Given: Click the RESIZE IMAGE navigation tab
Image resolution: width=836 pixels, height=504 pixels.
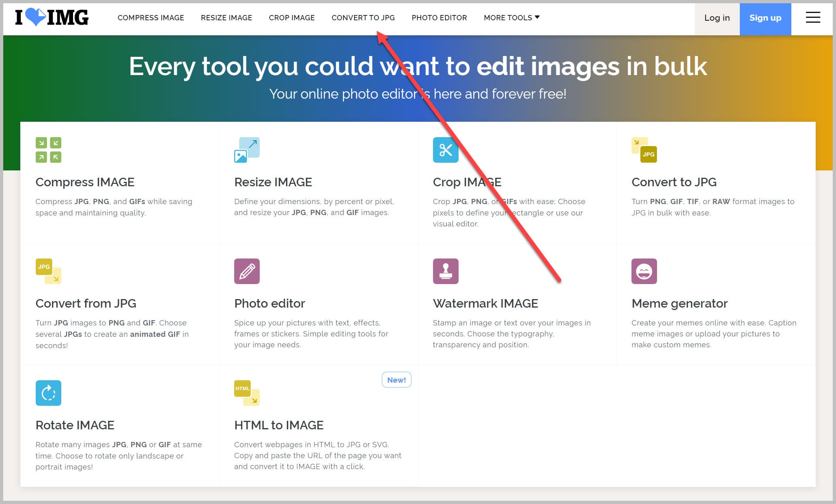Looking at the screenshot, I should tap(226, 17).
